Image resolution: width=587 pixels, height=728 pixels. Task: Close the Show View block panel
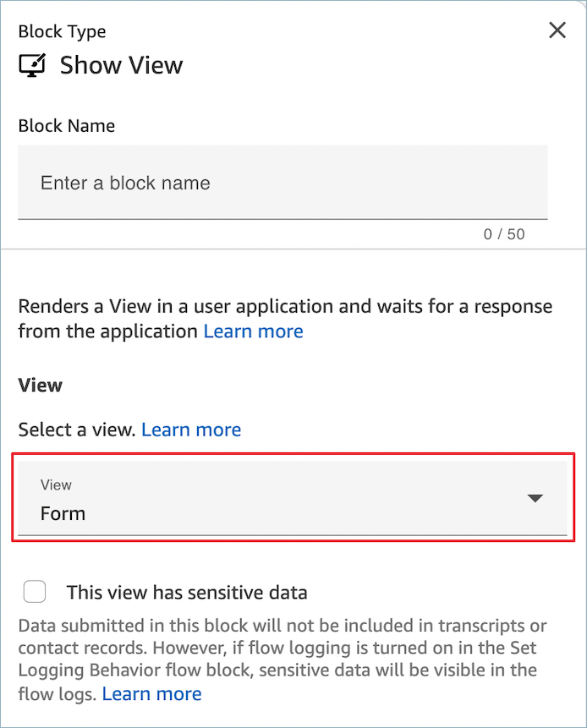pyautogui.click(x=557, y=30)
